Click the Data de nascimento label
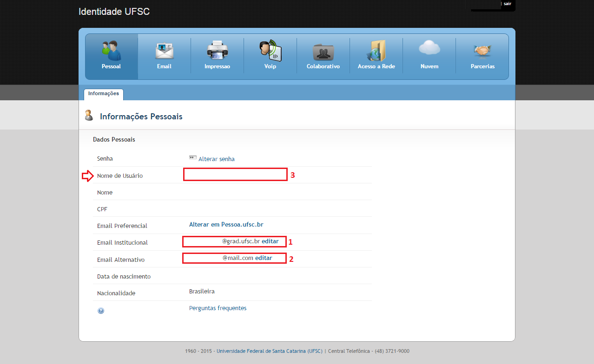 124,277
